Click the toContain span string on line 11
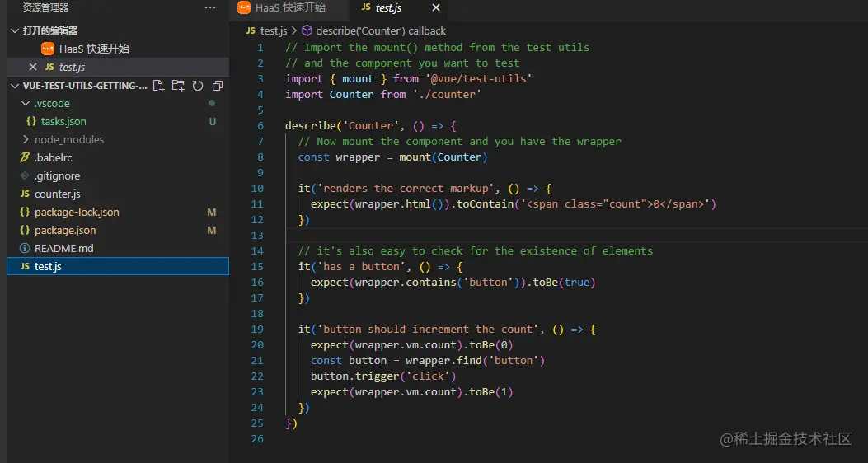Image resolution: width=868 pixels, height=463 pixels. pos(615,204)
